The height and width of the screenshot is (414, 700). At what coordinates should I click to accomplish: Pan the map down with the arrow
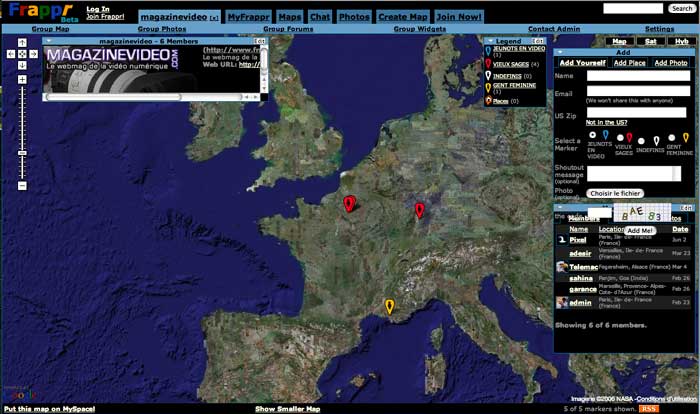(x=22, y=66)
